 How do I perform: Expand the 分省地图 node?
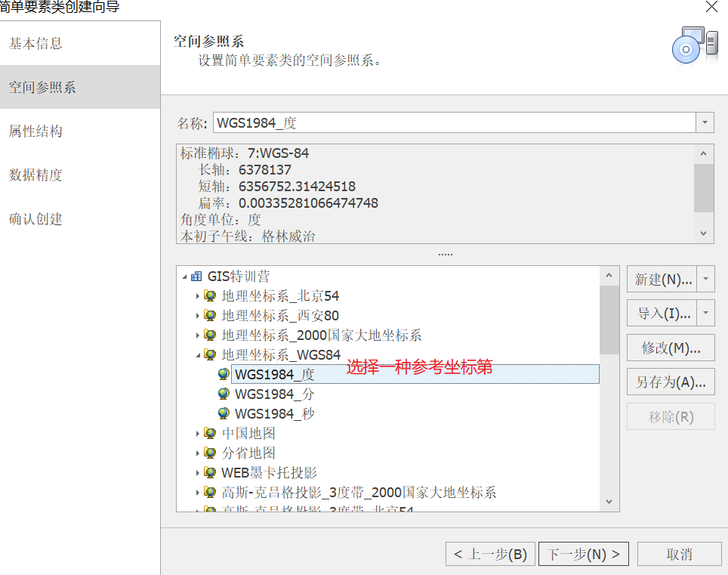coord(197,453)
